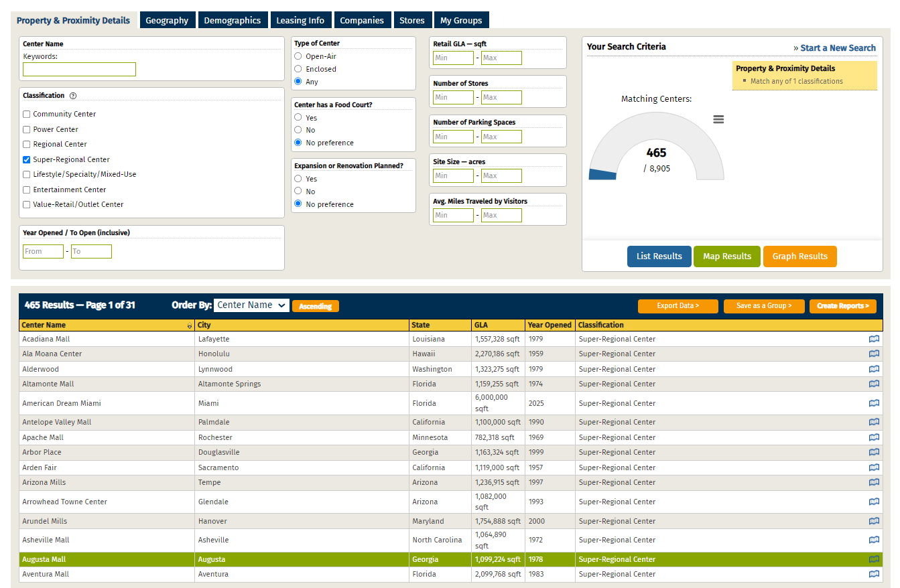Enable Value-Retail/Outlet Center checkbox

click(x=27, y=205)
